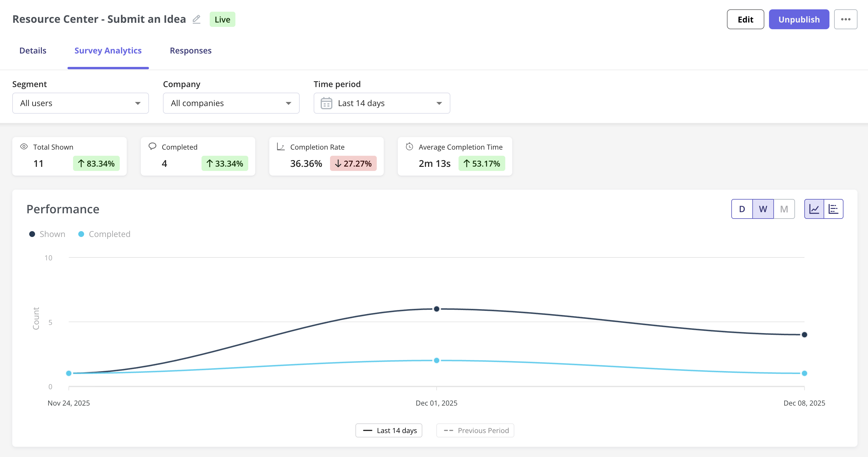
Task: Click the speech bubble icon on Completed
Action: click(152, 146)
